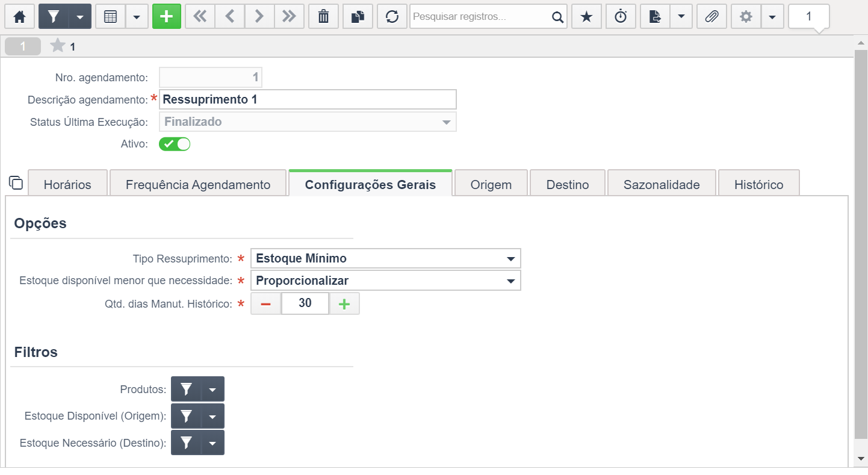868x475 pixels.
Task: Open attachments via paperclip icon
Action: [x=712, y=17]
